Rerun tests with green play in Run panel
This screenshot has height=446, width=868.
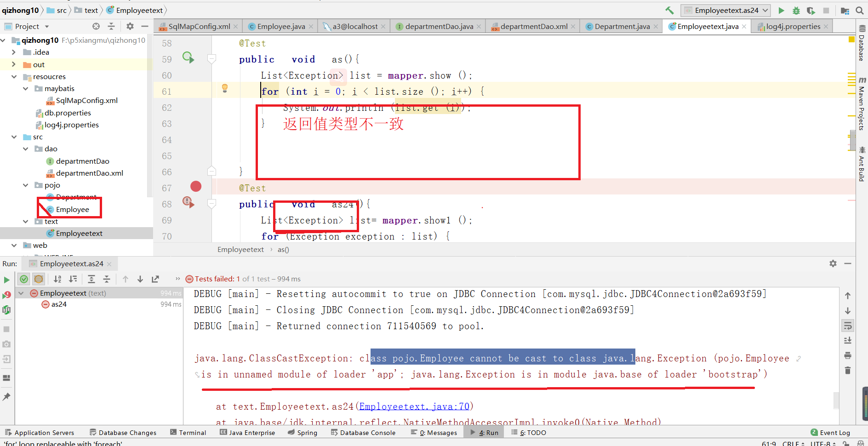(6, 280)
